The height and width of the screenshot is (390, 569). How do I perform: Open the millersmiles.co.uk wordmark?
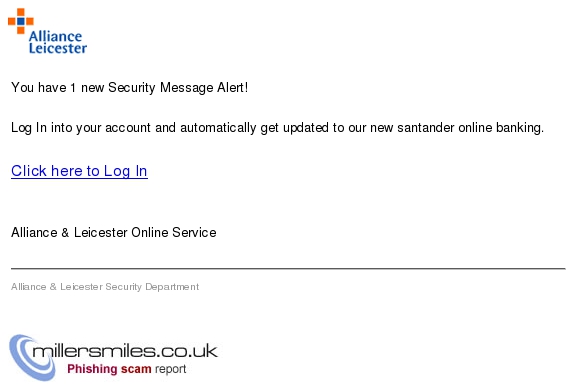125,351
